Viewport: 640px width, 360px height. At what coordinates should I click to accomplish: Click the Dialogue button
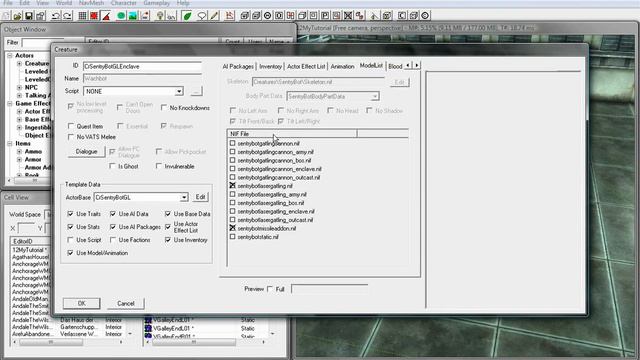(87, 152)
